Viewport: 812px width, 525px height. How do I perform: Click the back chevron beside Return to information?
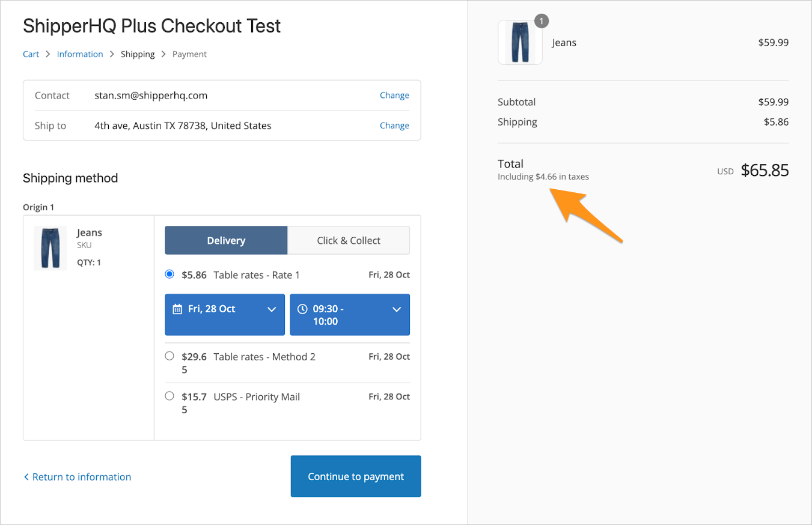click(x=26, y=477)
